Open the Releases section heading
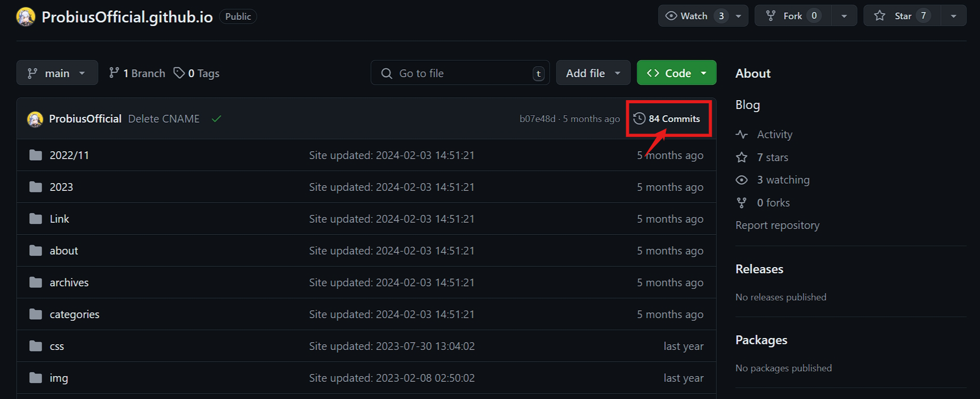This screenshot has height=399, width=980. (x=760, y=269)
